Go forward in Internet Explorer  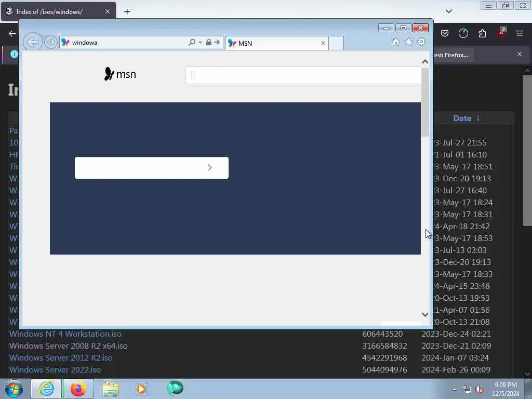click(50, 43)
